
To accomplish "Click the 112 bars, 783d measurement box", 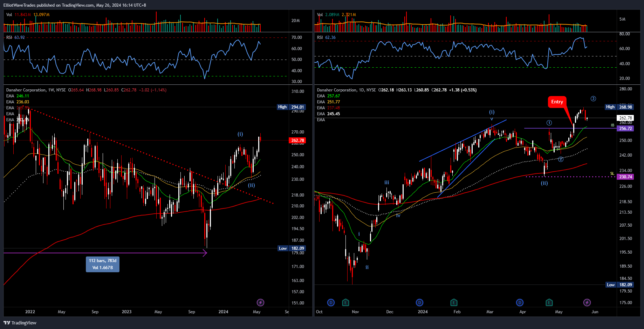I will pyautogui.click(x=103, y=264).
